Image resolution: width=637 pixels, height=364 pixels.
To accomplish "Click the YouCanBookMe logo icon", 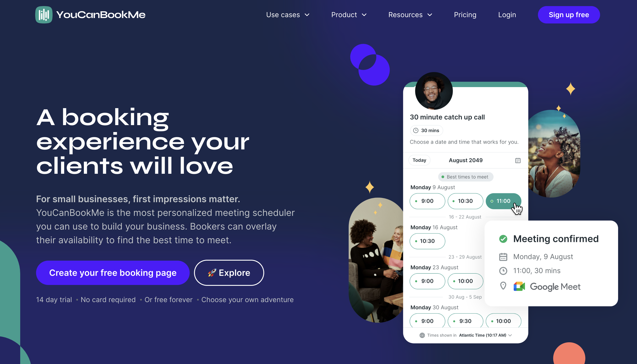I will (x=43, y=14).
